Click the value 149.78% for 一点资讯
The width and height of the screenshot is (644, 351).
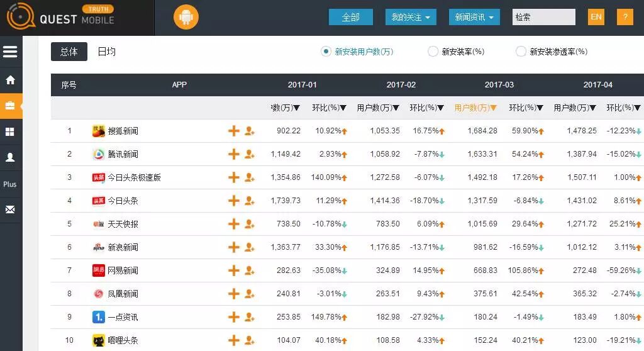click(x=326, y=317)
